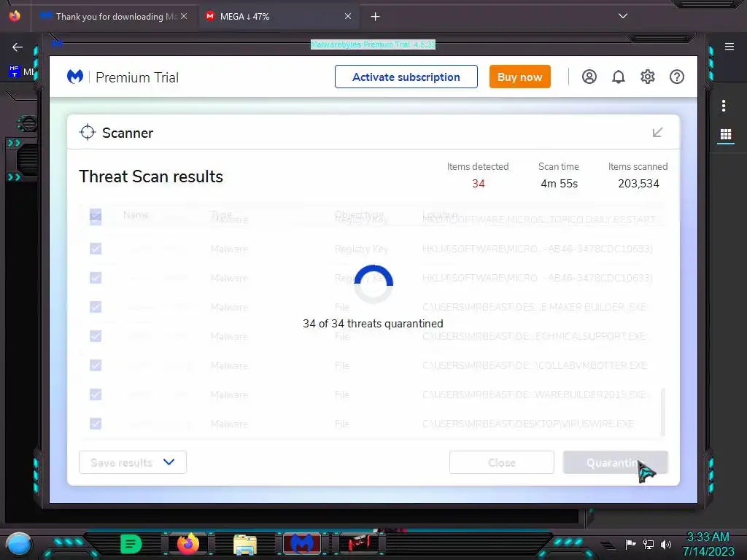Click Activate subscription button
Image resolution: width=747 pixels, height=560 pixels.
[x=406, y=77]
